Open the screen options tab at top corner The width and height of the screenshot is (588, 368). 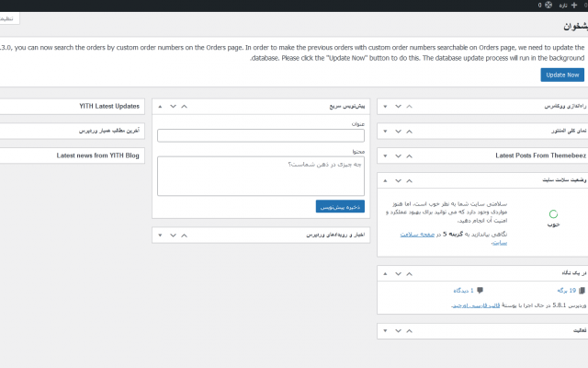[8, 18]
